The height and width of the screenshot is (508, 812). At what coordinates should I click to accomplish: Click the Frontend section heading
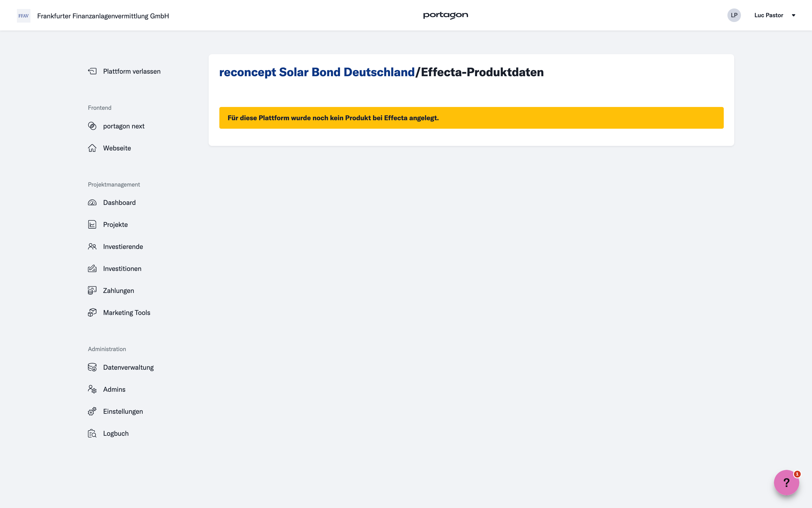(x=100, y=108)
